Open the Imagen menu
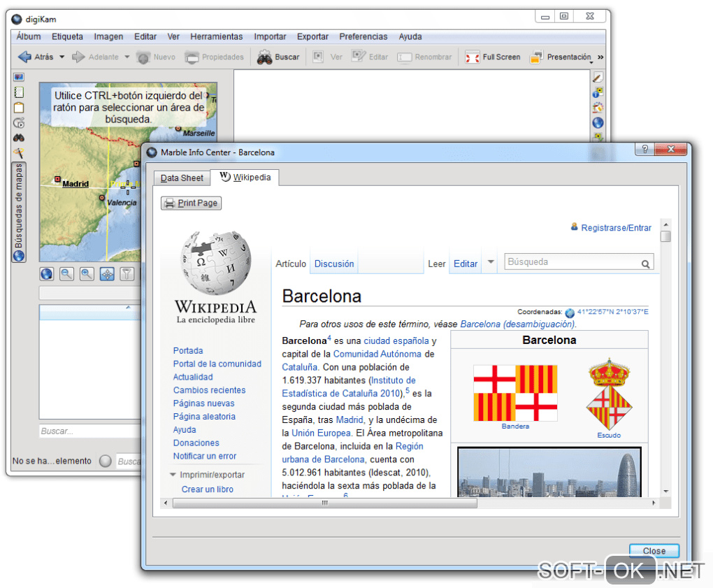 (108, 36)
